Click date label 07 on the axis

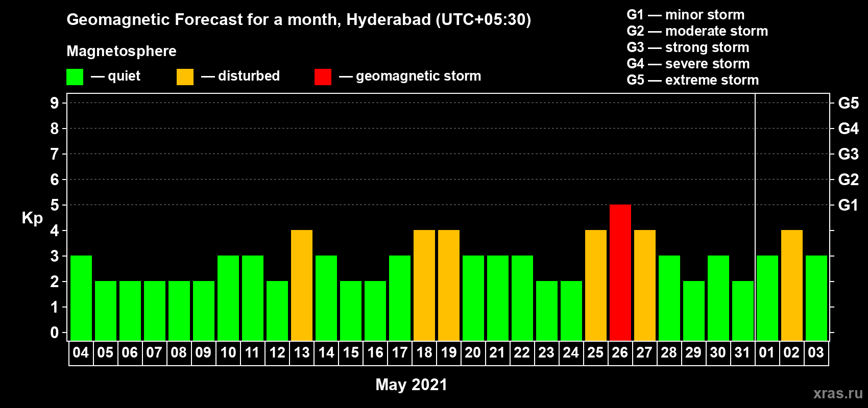pyautogui.click(x=154, y=353)
